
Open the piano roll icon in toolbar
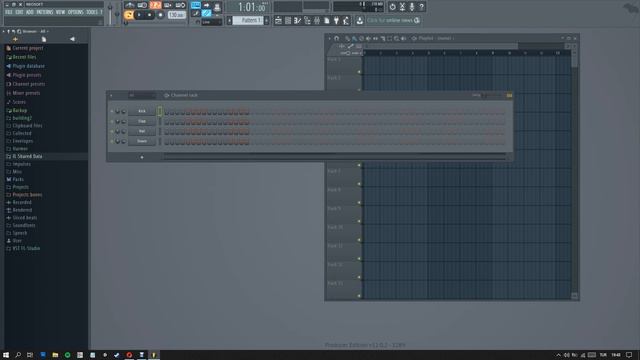click(298, 20)
